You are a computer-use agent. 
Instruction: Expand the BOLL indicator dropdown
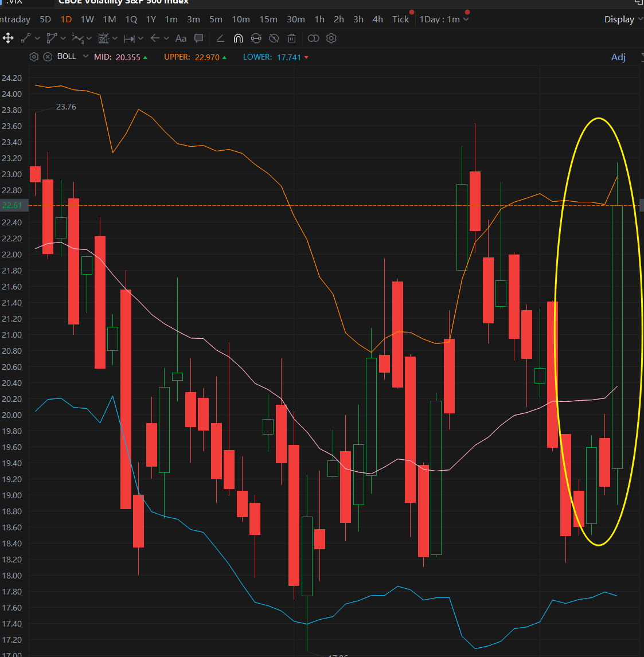[86, 56]
